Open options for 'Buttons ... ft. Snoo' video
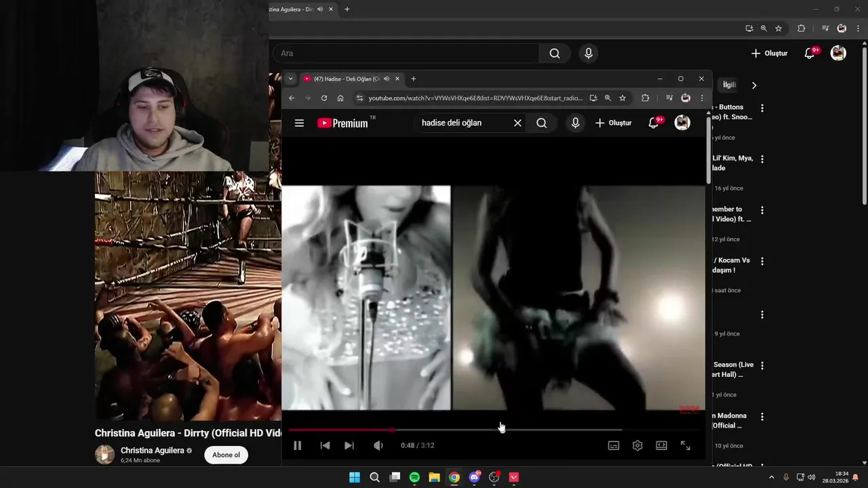The height and width of the screenshot is (488, 868). (x=762, y=108)
